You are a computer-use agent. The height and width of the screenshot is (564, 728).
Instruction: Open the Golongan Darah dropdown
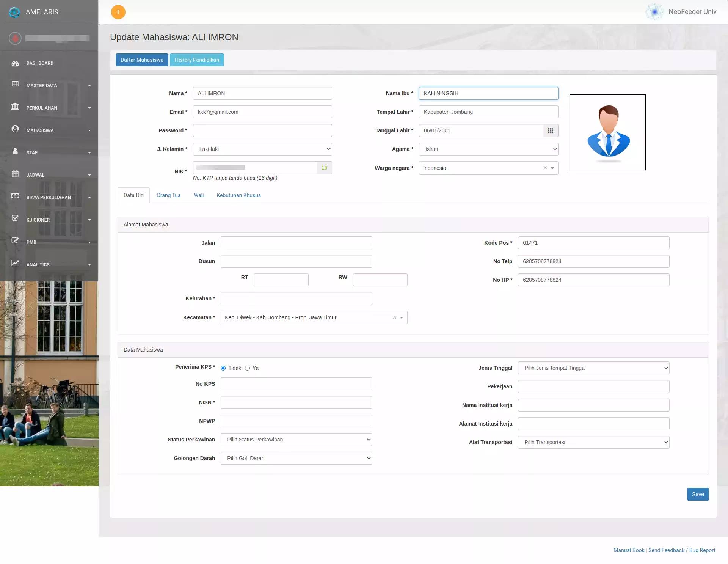coord(296,458)
